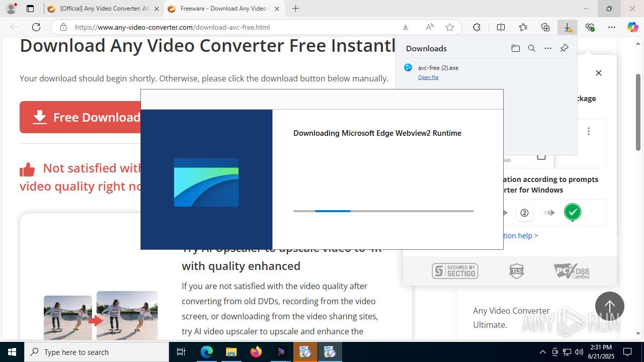Open File Explorer from taskbar
The height and width of the screenshot is (362, 644).
[x=231, y=352]
